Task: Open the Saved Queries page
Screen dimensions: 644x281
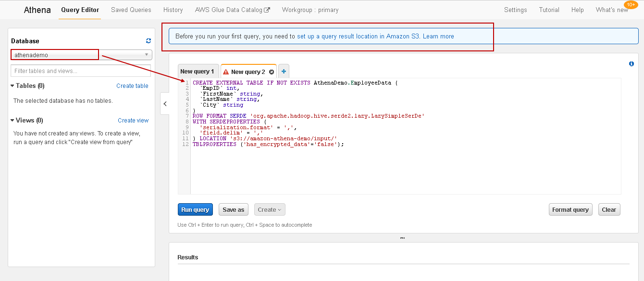Action: pos(131,9)
